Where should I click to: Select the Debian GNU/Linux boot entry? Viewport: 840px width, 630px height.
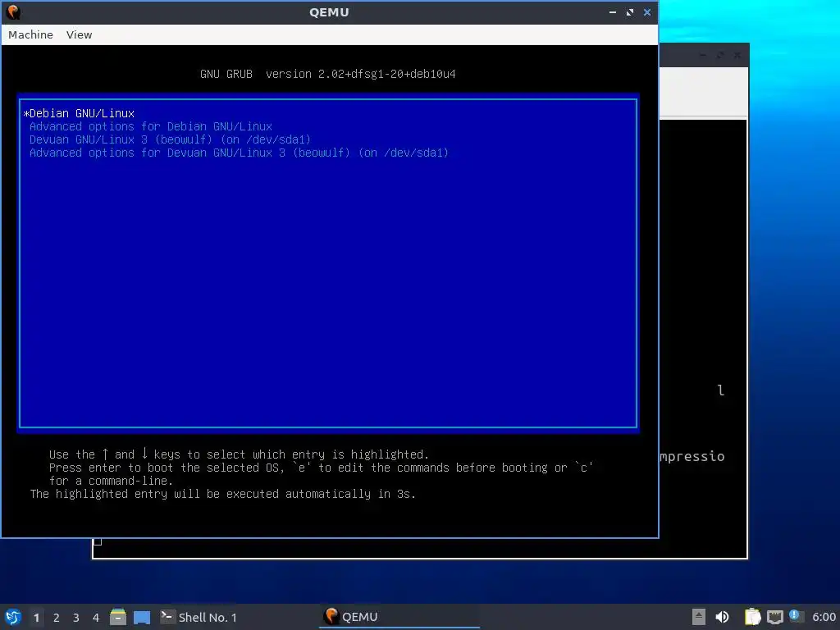pyautogui.click(x=80, y=113)
